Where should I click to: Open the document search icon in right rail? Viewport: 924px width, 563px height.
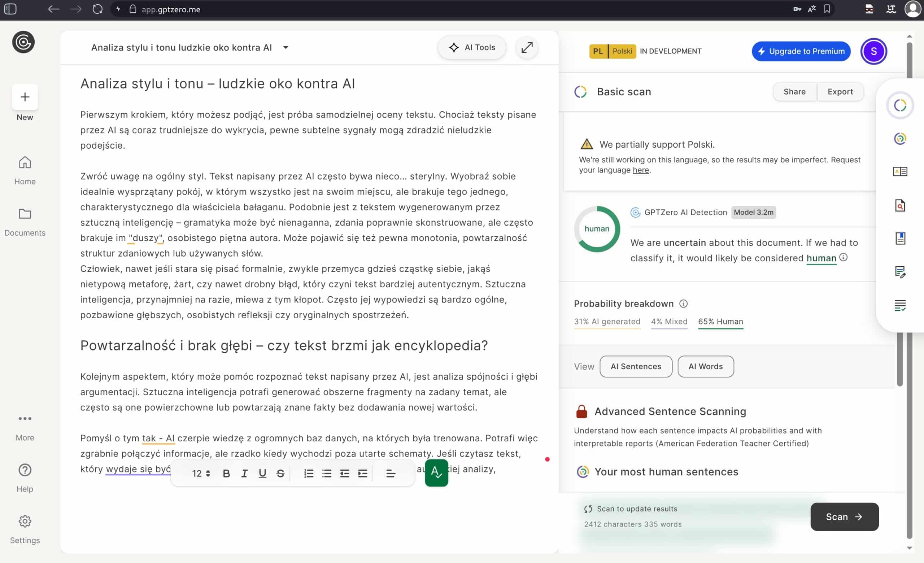click(900, 205)
